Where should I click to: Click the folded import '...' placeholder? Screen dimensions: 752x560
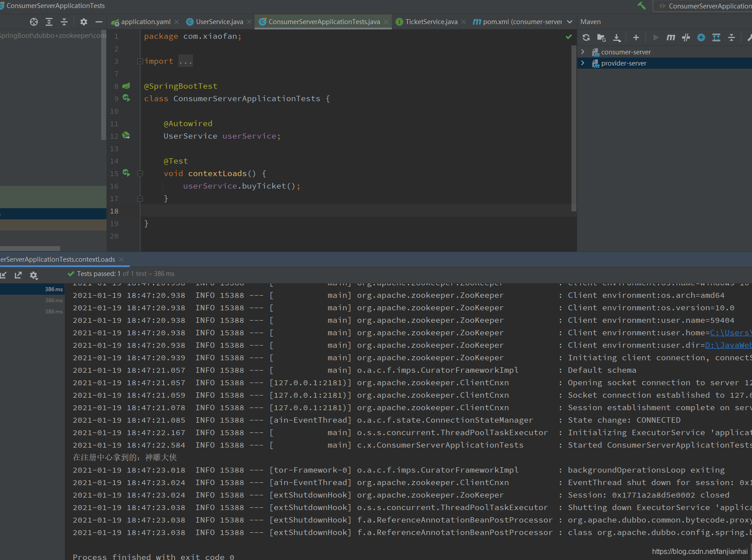click(x=185, y=61)
